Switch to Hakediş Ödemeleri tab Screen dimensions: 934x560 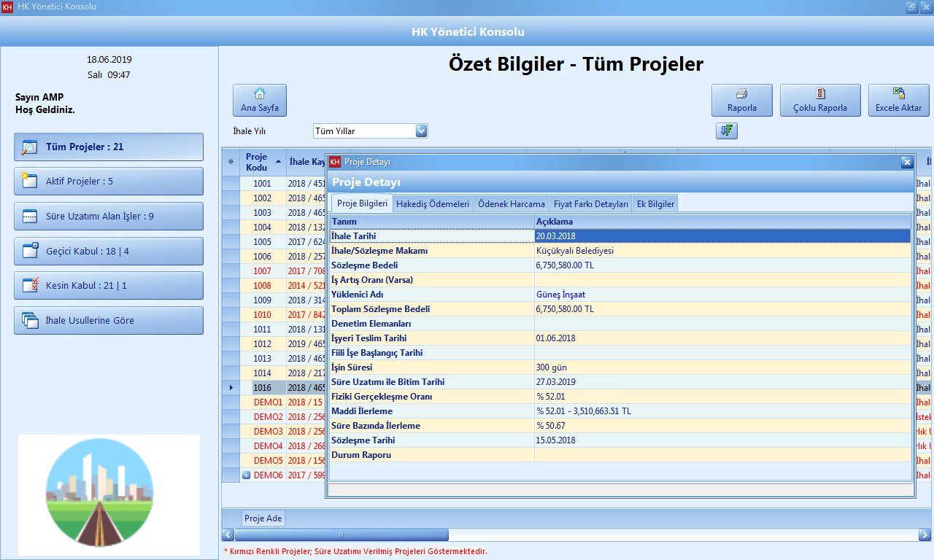432,204
